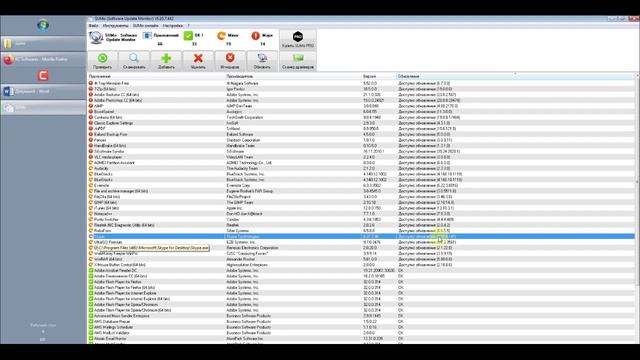Sort by the Приложение column header
This screenshot has width=640, height=360.
(156, 76)
